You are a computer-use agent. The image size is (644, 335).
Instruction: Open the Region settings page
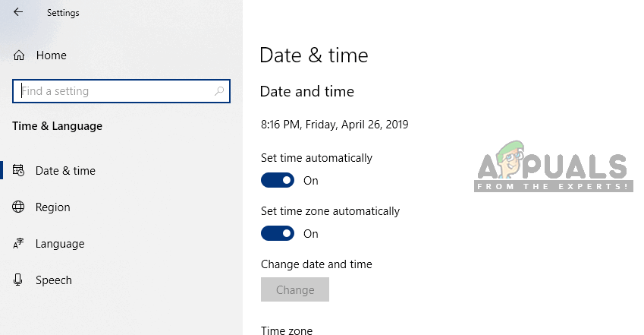tap(53, 207)
